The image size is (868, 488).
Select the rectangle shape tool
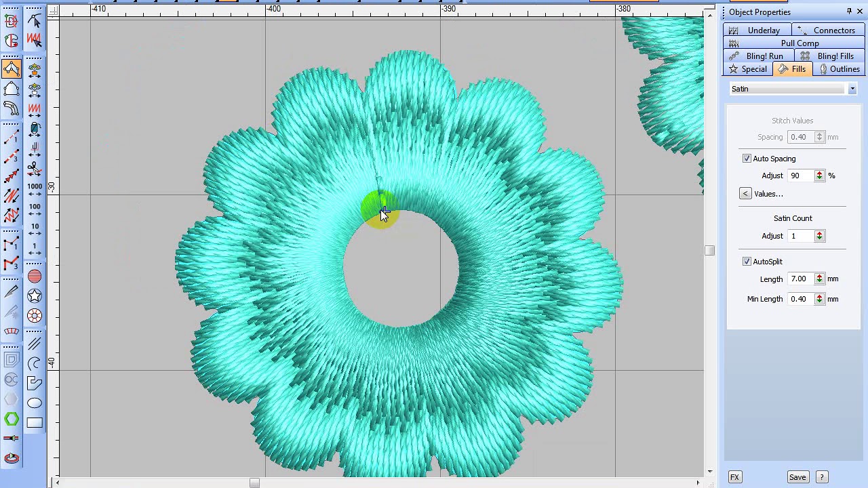coord(35,423)
